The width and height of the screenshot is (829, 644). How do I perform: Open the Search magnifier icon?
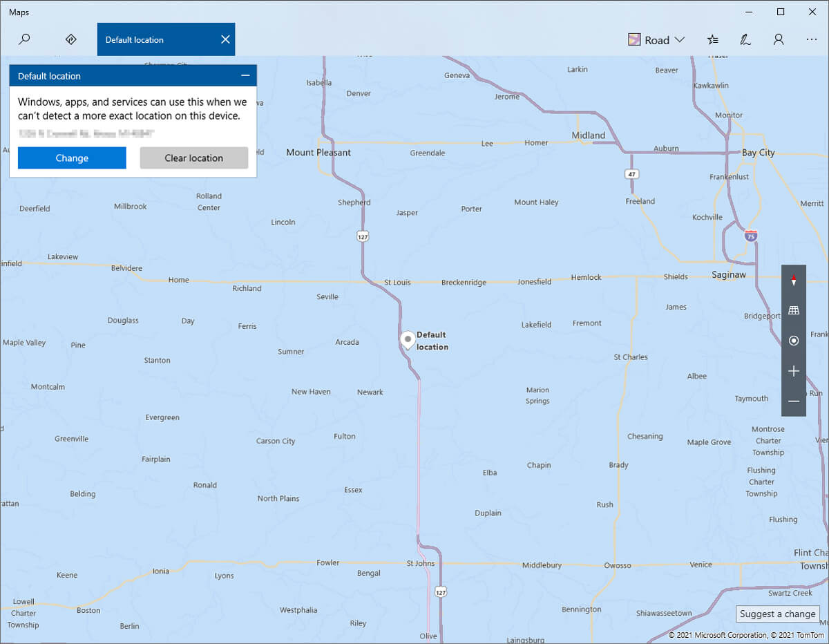24,39
